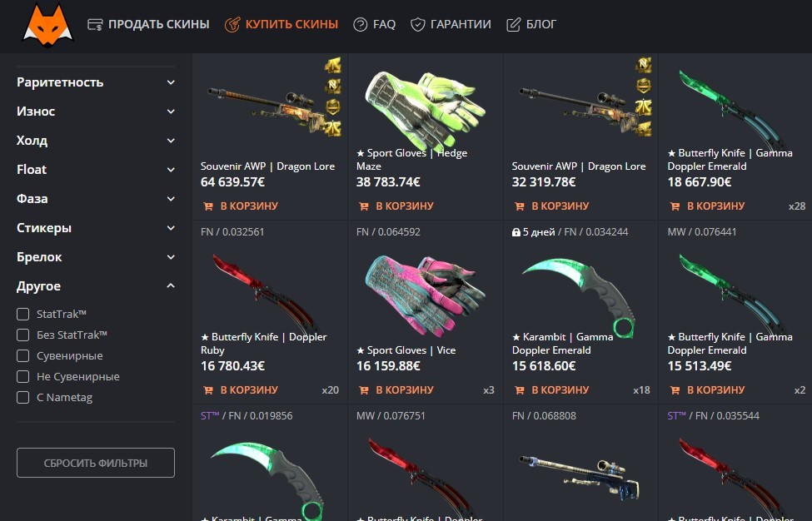812x521 pixels.
Task: Expand the Float filter section
Action: tap(96, 169)
